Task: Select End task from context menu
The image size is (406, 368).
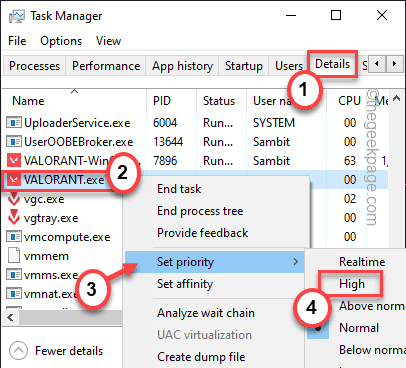Action: pyautogui.click(x=179, y=189)
